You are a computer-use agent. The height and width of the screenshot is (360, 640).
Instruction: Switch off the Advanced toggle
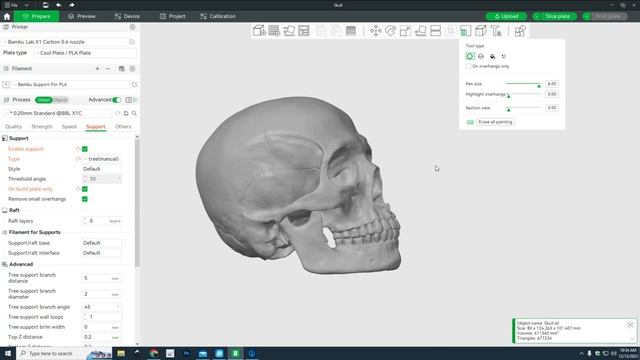pyautogui.click(x=116, y=100)
